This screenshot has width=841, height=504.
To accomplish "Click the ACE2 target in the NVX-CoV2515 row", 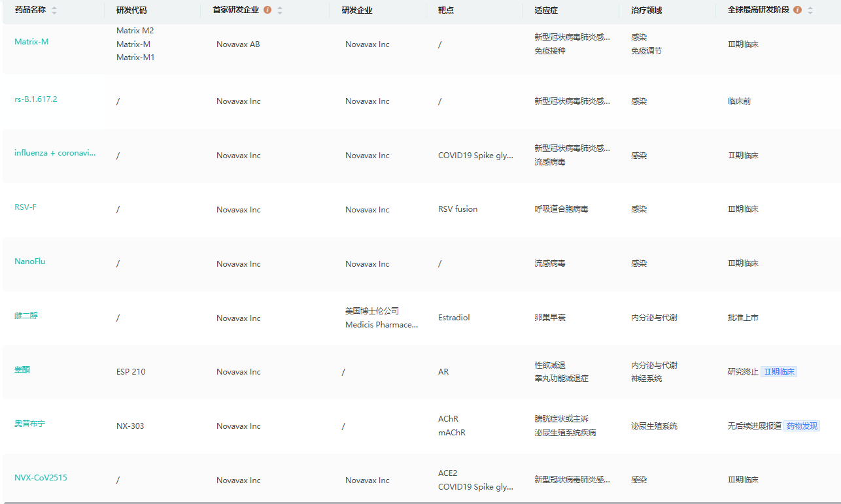I will (x=448, y=473).
